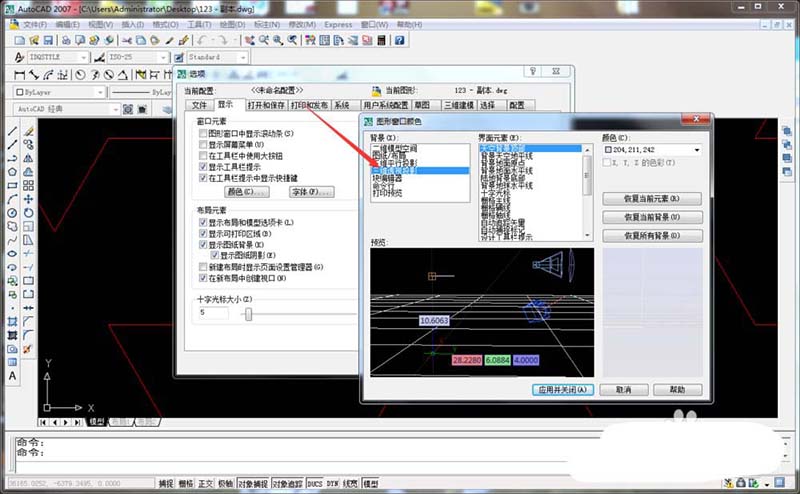
Task: Click the 恢复当前元素 button
Action: pos(653,199)
